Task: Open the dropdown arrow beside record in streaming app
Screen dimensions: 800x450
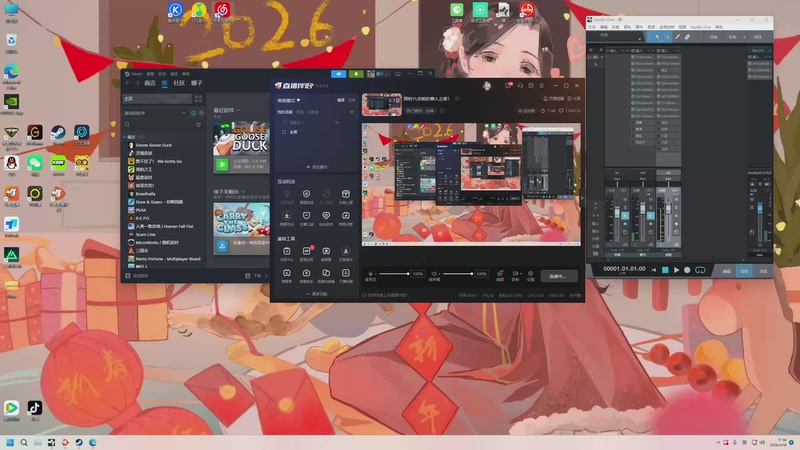Action: pyautogui.click(x=520, y=274)
